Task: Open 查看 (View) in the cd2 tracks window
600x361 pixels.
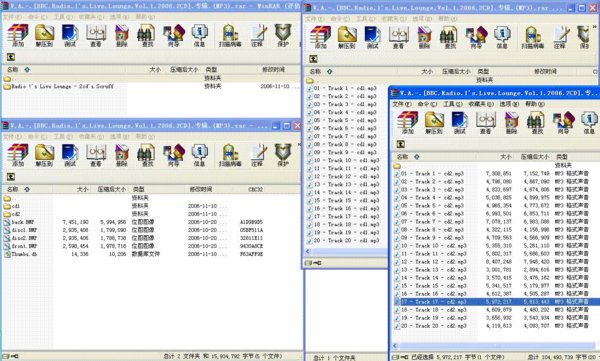Action: [x=486, y=123]
